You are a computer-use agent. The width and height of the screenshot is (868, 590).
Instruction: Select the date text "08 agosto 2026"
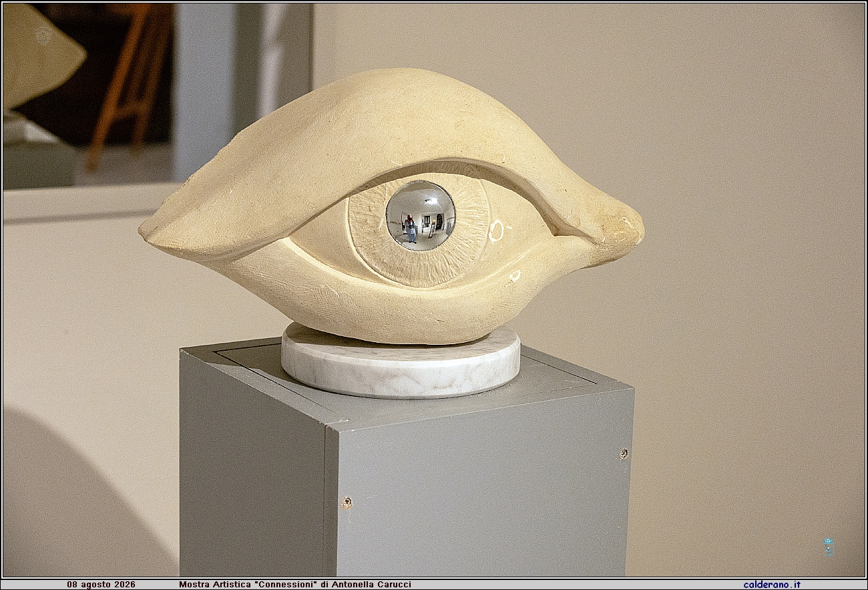[101, 584]
